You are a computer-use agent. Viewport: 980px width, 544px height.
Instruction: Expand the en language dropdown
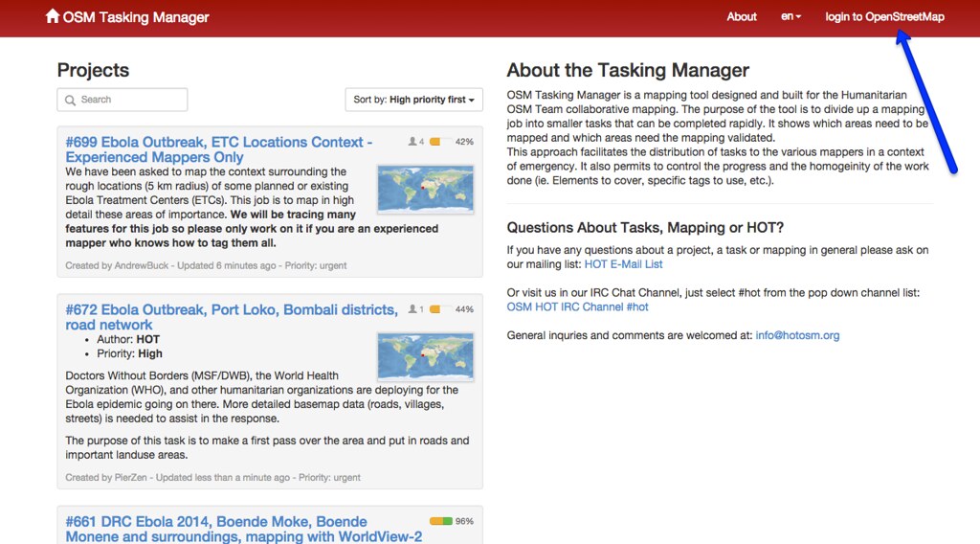[x=791, y=17]
